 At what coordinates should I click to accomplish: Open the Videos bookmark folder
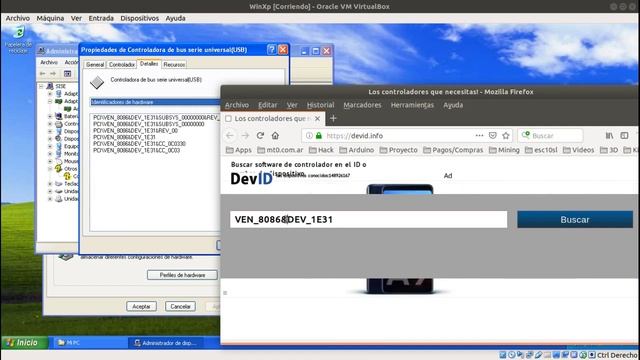[x=578, y=150]
